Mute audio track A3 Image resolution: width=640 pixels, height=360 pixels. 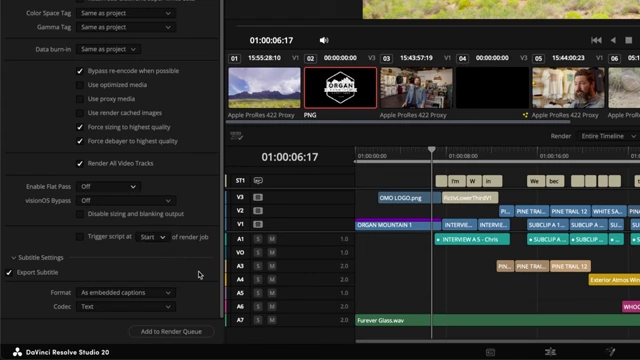tap(272, 266)
